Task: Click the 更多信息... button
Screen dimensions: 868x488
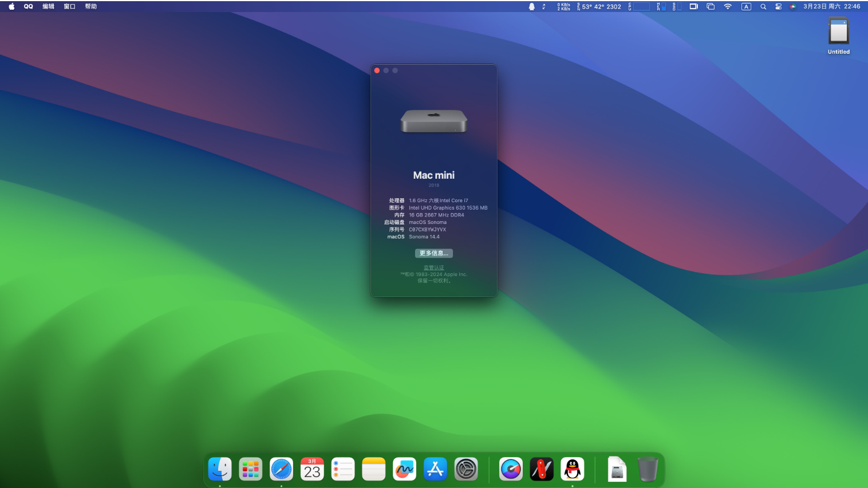Action: click(434, 253)
